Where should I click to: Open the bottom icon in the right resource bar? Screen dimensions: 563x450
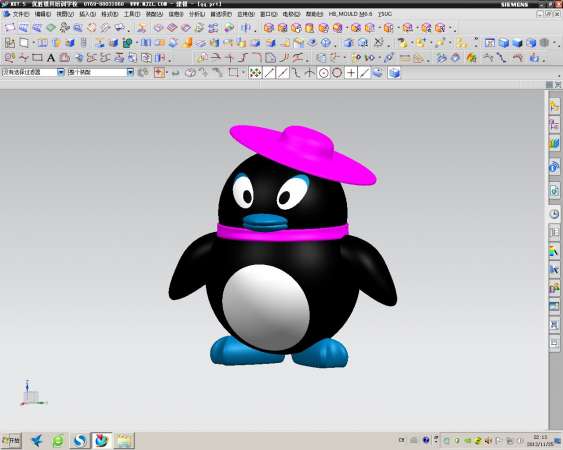click(554, 343)
